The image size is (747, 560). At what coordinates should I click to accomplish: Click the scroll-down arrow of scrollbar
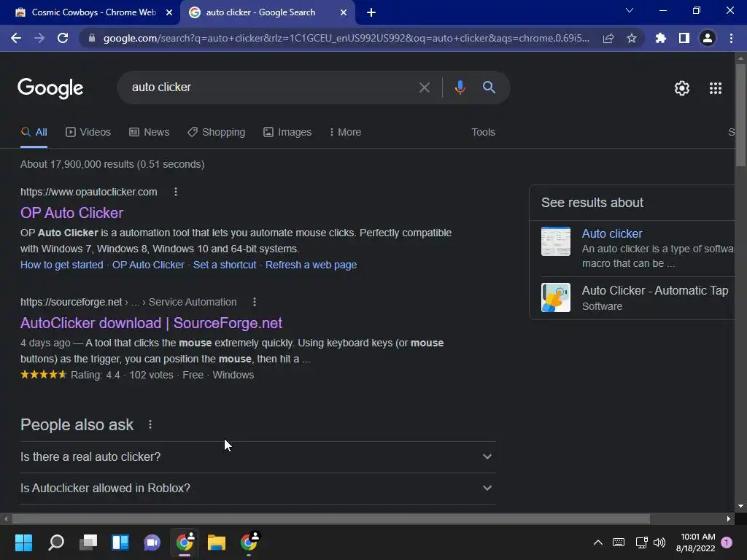[740, 506]
